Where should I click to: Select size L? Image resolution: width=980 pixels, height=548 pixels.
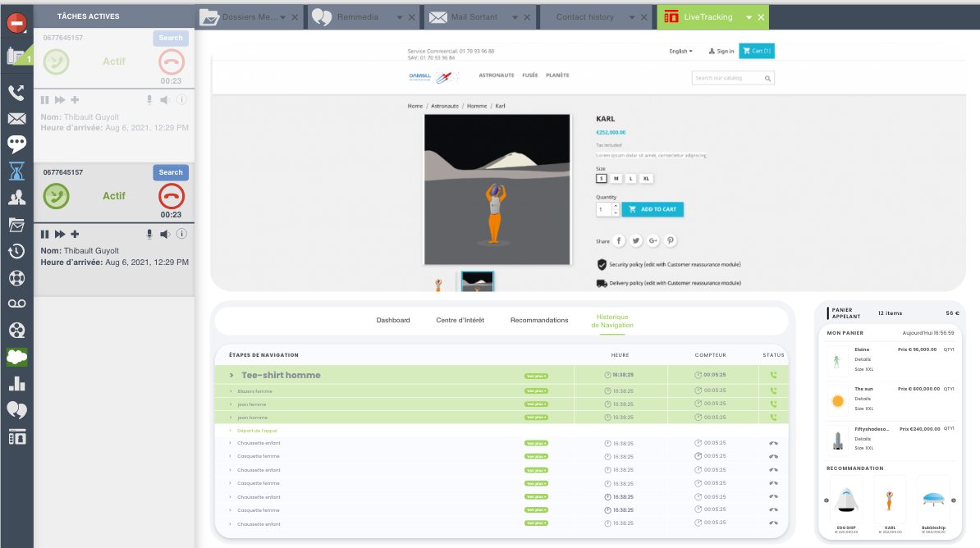630,179
